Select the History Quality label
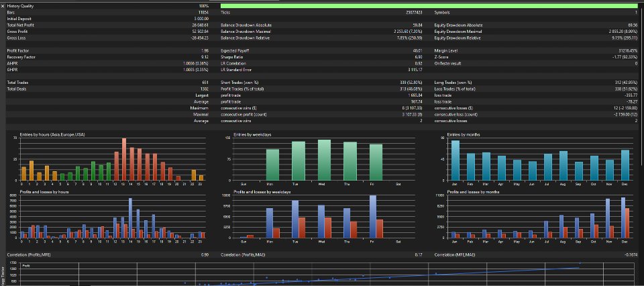The width and height of the screenshot is (644, 286). [x=21, y=6]
